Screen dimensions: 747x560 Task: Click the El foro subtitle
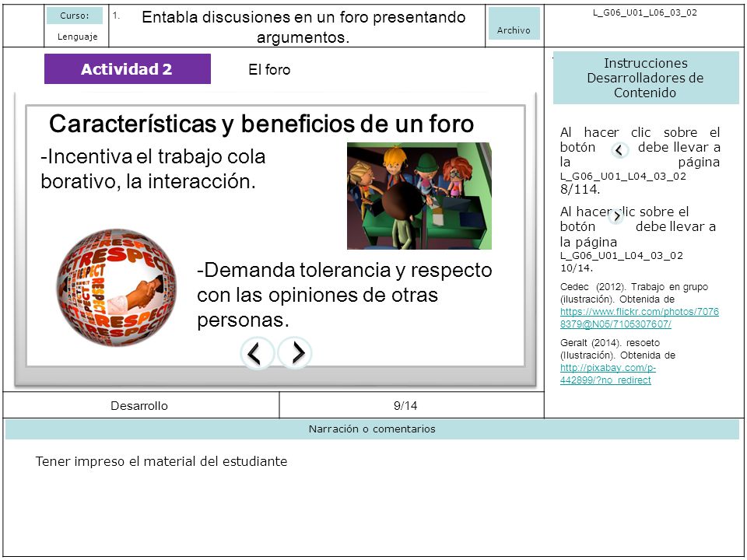(269, 69)
